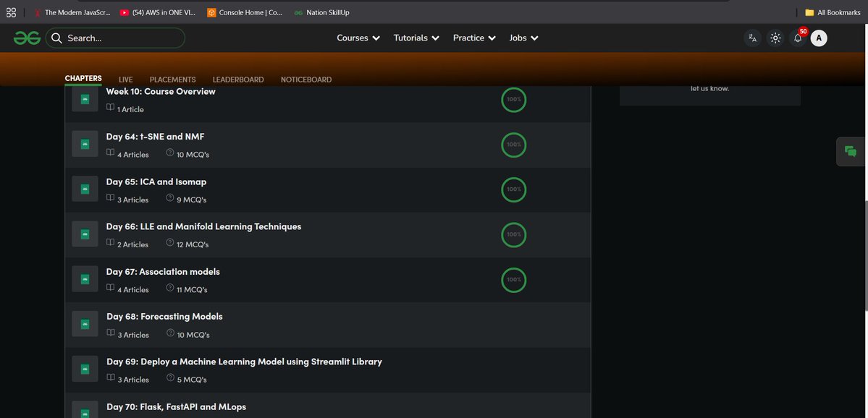This screenshot has height=418, width=868.
Task: Open 'Nation SkillUp' bookmark
Action: pyautogui.click(x=321, y=12)
